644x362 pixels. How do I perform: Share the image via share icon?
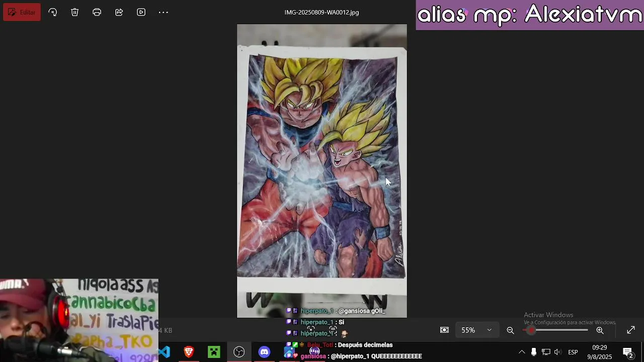119,12
